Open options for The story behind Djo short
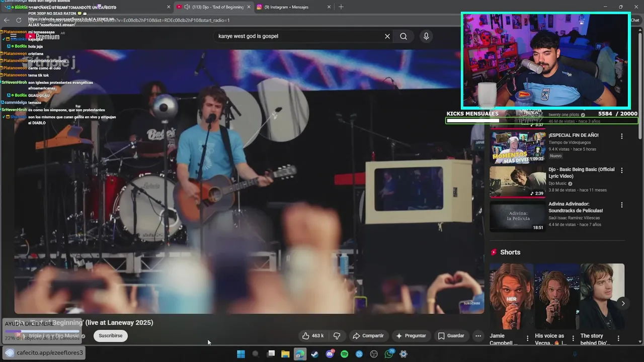Screen dimensions: 644x362 [618, 338]
